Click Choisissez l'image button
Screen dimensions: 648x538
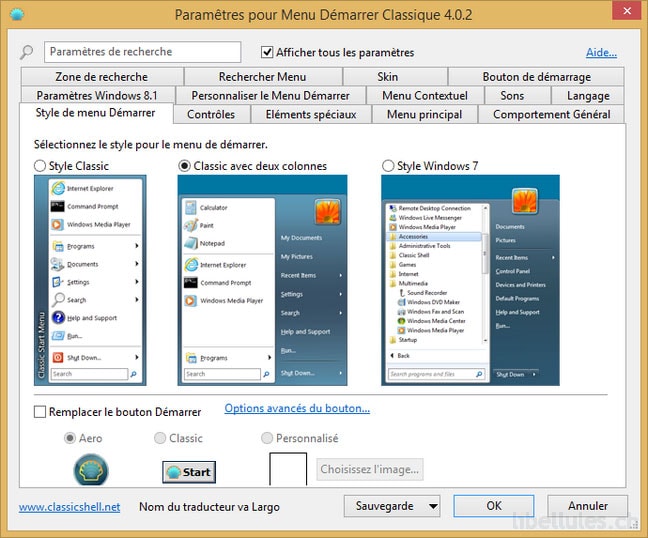(370, 469)
